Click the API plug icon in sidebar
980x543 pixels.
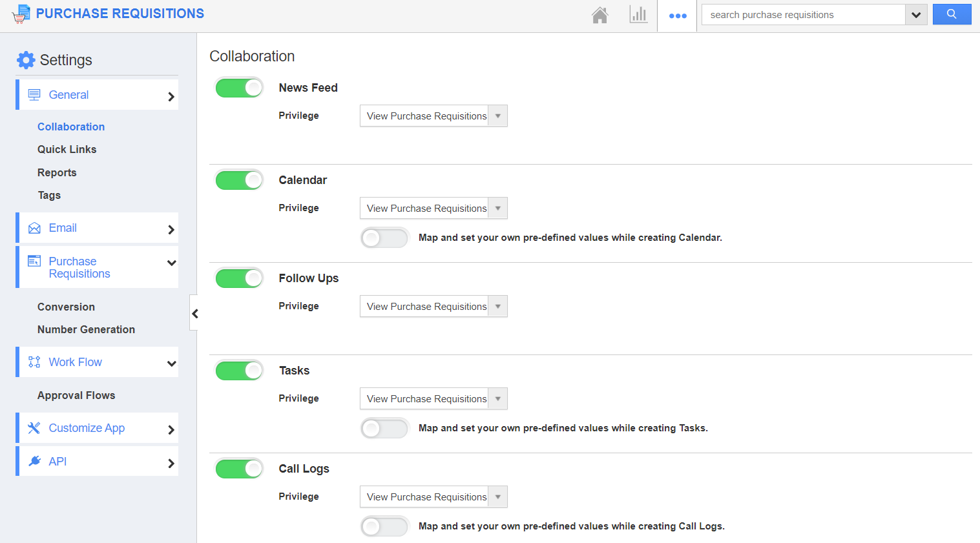(x=34, y=462)
